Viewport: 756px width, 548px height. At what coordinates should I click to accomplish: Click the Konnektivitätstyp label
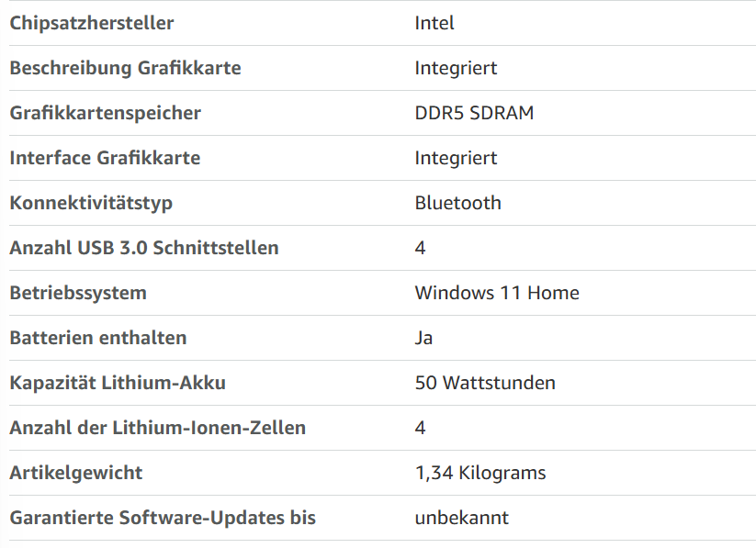click(x=91, y=204)
